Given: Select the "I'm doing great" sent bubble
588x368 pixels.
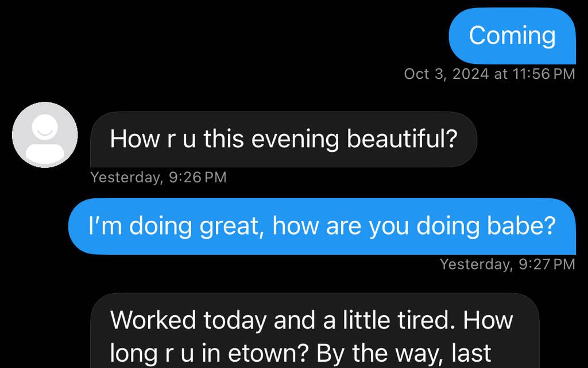Looking at the screenshot, I should (x=322, y=226).
